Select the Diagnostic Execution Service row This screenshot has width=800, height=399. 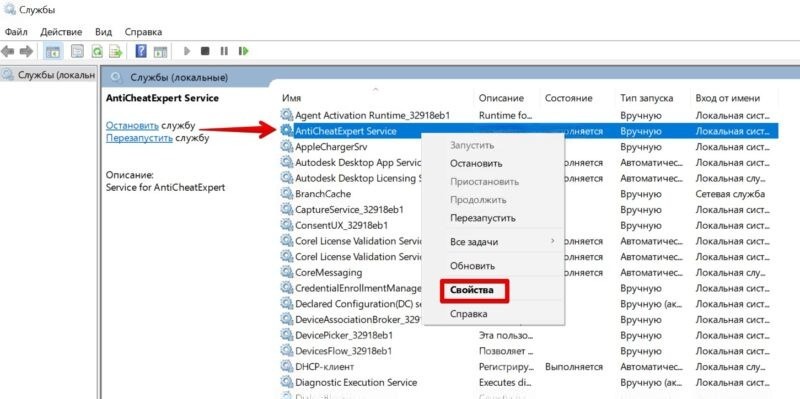point(529,382)
